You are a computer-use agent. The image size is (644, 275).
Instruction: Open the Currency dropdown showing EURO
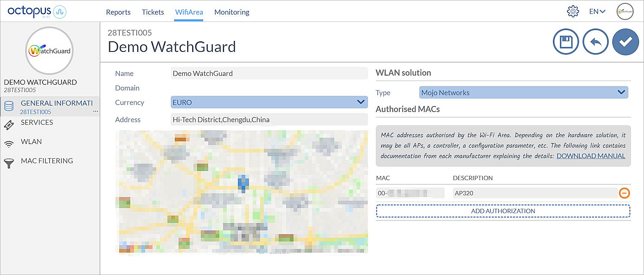click(x=270, y=102)
